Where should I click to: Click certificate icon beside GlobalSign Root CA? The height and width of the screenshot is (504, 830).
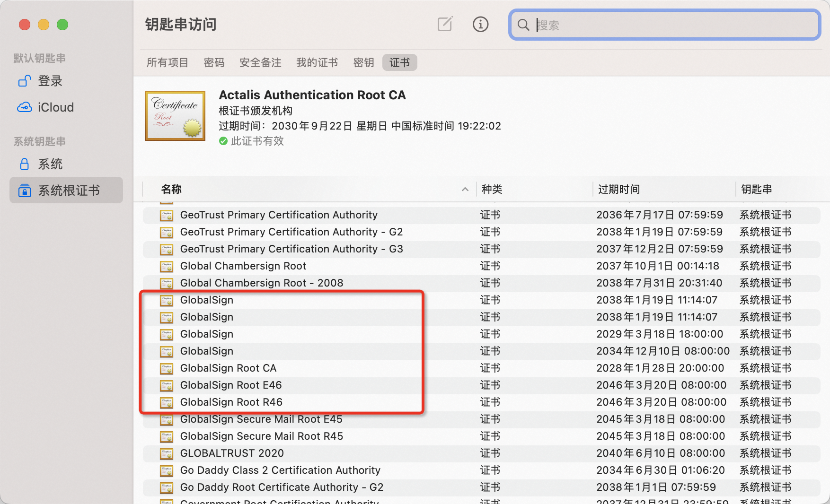tap(167, 368)
